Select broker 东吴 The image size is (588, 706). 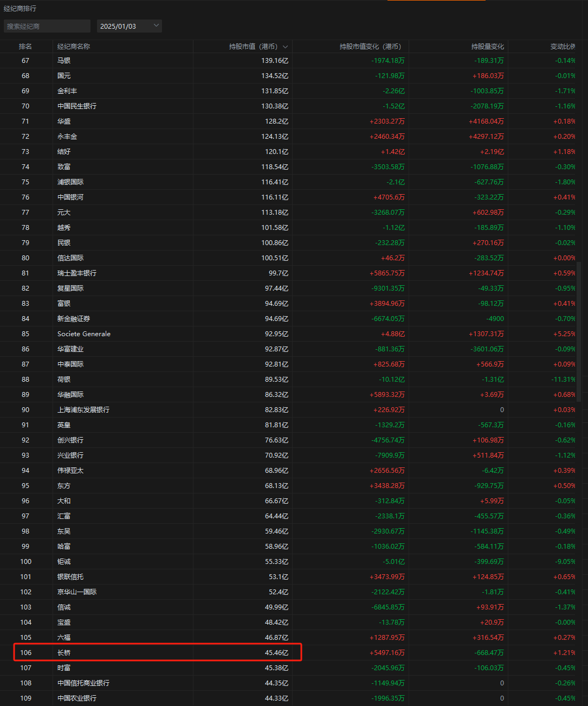click(x=64, y=531)
